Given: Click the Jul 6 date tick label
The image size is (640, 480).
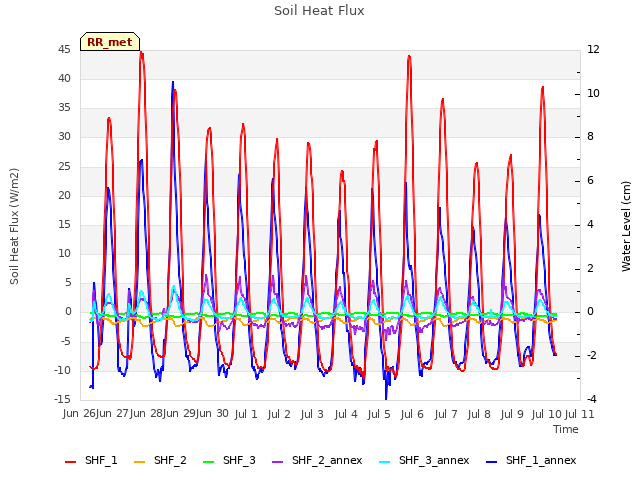Looking at the screenshot, I should click(412, 414).
